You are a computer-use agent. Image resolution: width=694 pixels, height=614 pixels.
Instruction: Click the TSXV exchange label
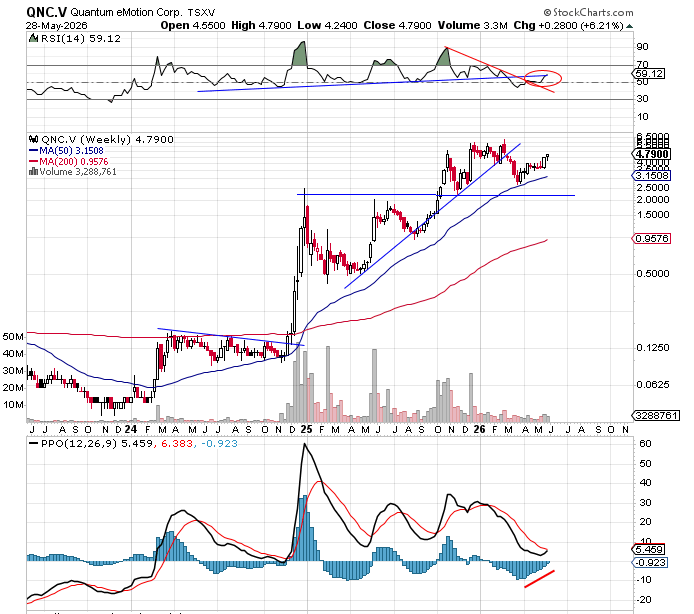[201, 12]
